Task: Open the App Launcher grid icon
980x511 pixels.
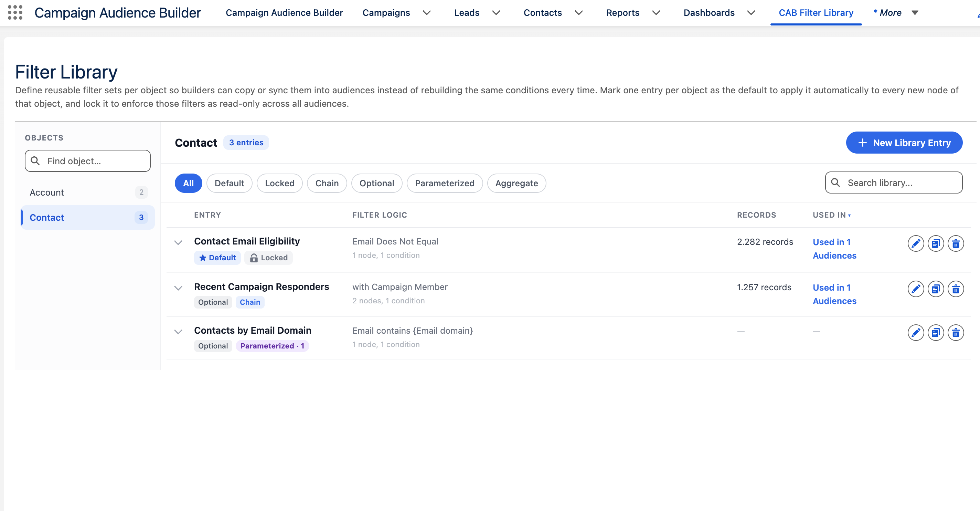Action: click(x=15, y=12)
